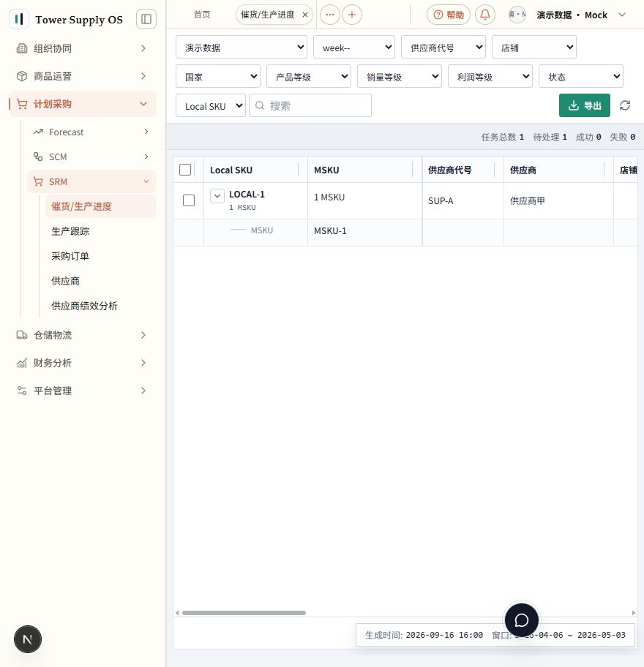This screenshot has height=667, width=644.
Task: Close the 催货/生产进度 tab
Action: pos(305,15)
